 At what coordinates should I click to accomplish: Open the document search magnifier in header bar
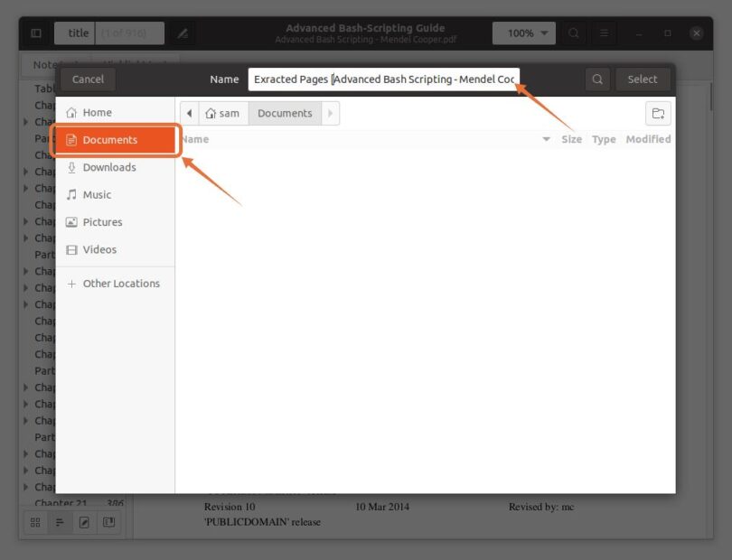pos(574,33)
